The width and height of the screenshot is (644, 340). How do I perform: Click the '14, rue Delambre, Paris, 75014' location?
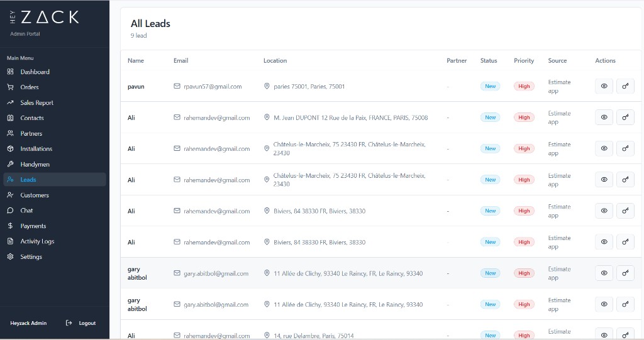point(314,336)
